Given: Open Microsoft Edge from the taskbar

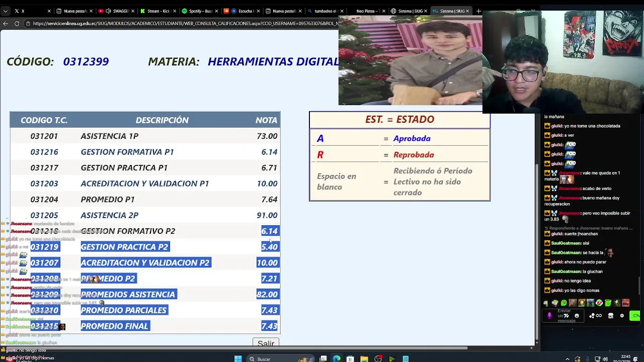Looking at the screenshot, I should click(337, 358).
